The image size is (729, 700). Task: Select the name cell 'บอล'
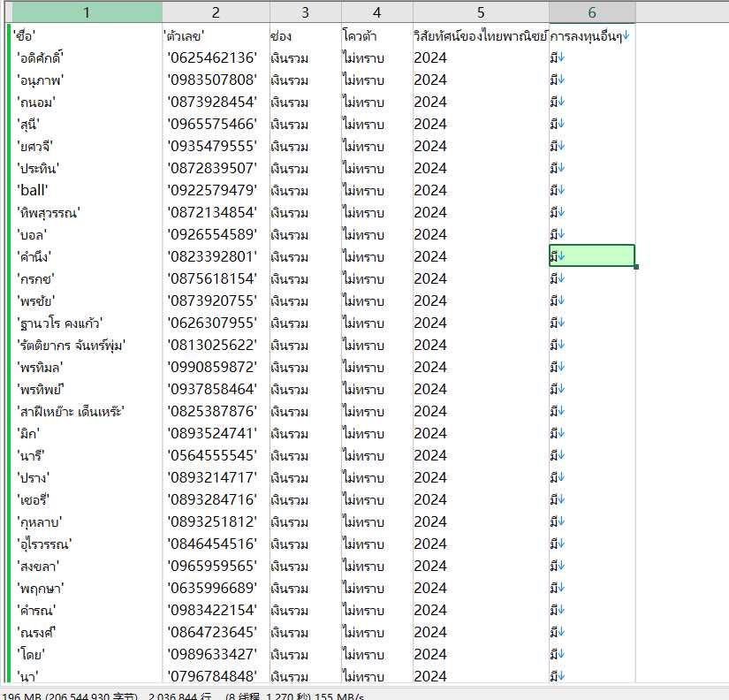(x=87, y=235)
